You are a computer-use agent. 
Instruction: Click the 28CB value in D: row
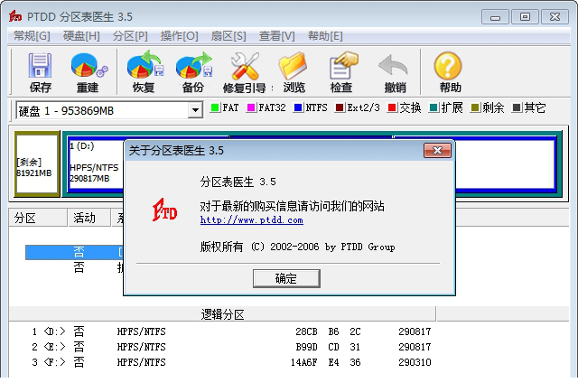coord(306,331)
